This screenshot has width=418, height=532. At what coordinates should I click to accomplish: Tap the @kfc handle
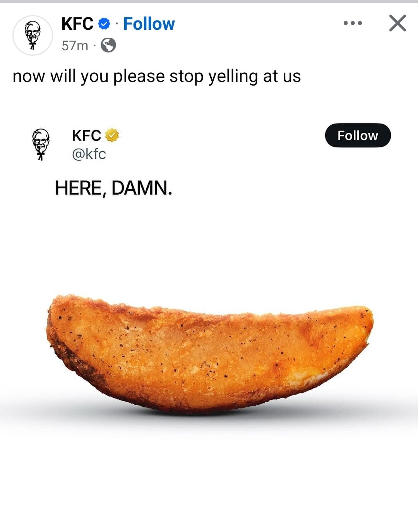pyautogui.click(x=89, y=154)
